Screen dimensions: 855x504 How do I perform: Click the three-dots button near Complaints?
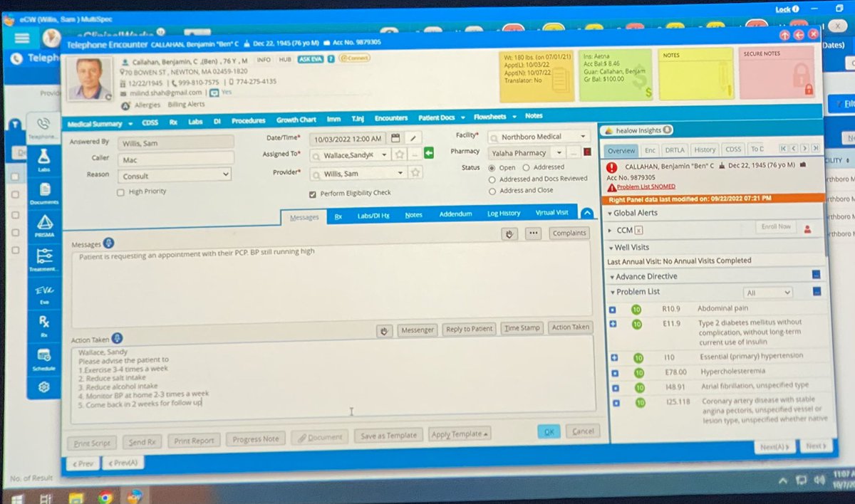coord(534,233)
